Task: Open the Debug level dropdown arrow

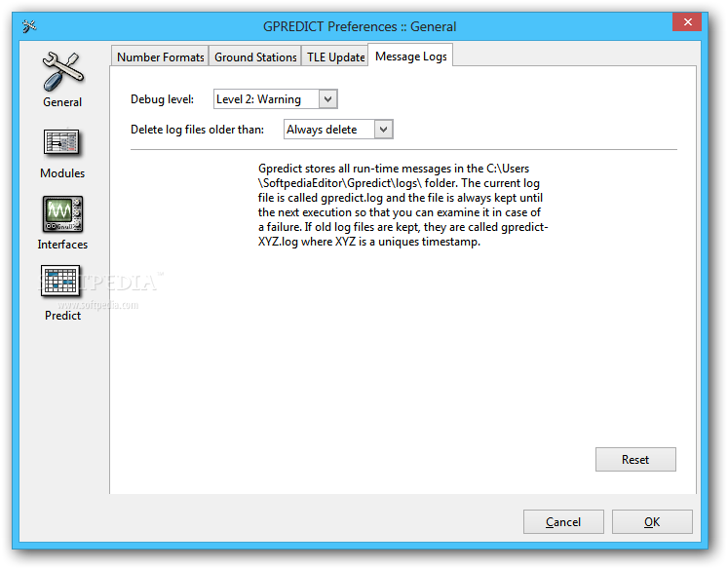Action: pos(327,99)
